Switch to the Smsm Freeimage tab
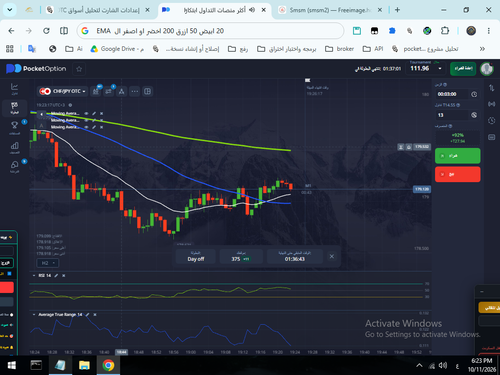 click(x=330, y=10)
